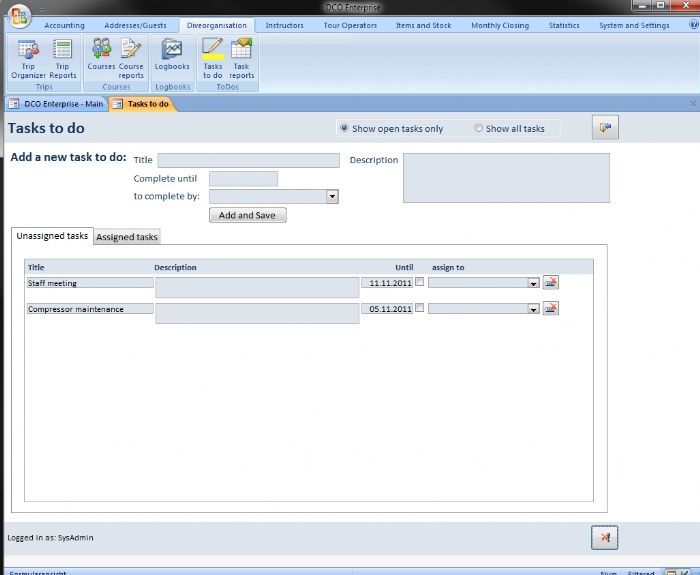The image size is (700, 575).
Task: Open Course reports in the ribbon
Action: 131,56
